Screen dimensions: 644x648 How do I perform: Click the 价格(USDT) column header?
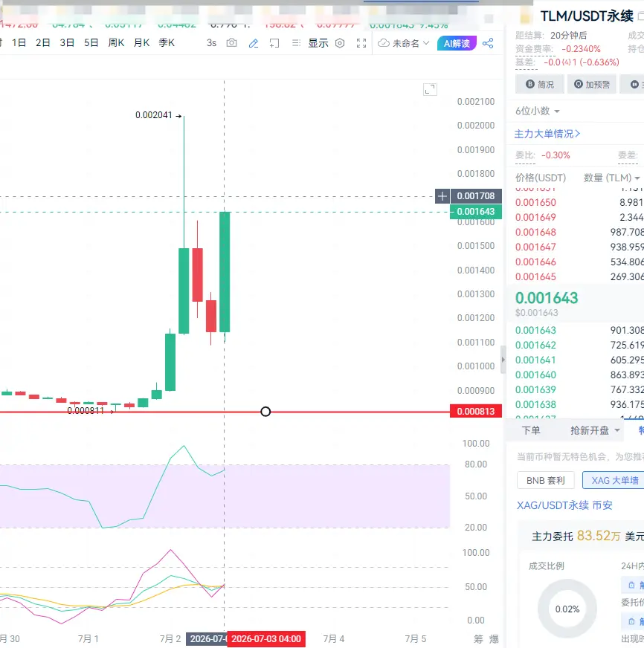pos(541,178)
